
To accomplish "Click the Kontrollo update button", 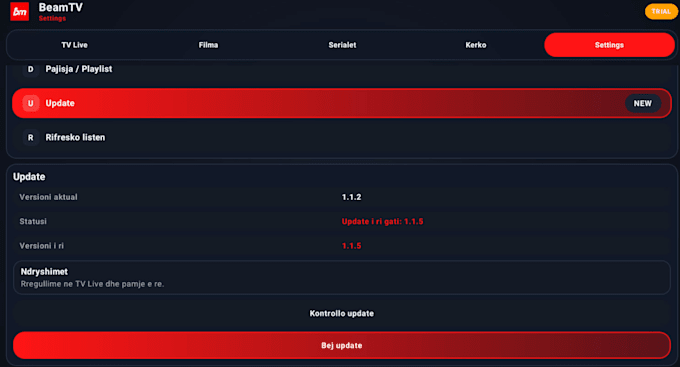I will 342,313.
